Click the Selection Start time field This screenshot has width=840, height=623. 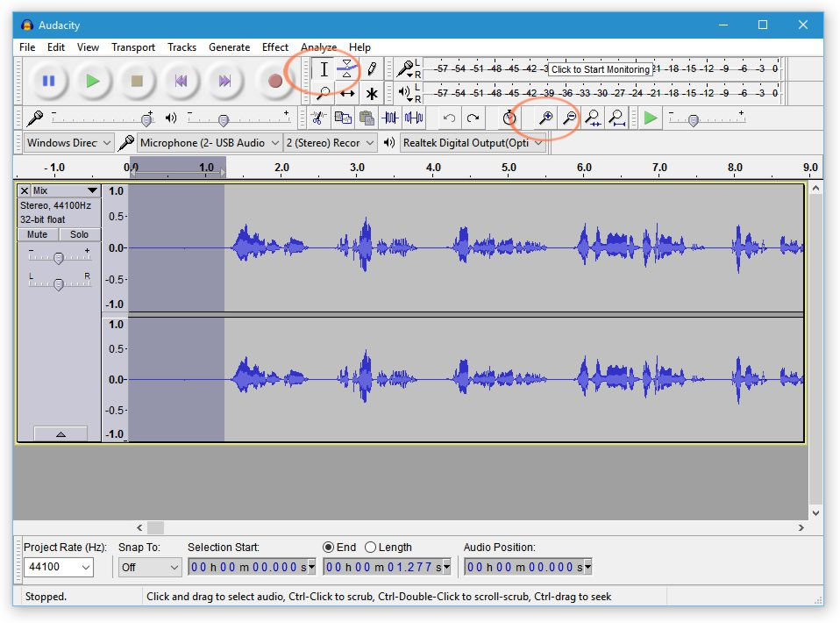[252, 567]
